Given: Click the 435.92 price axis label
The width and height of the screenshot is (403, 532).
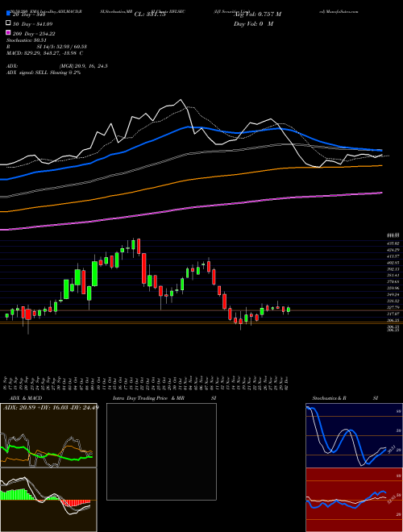Looking at the screenshot, I should [x=393, y=243].
